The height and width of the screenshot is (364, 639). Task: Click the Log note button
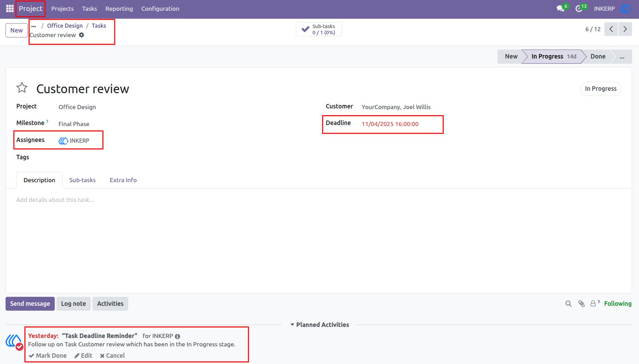73,304
